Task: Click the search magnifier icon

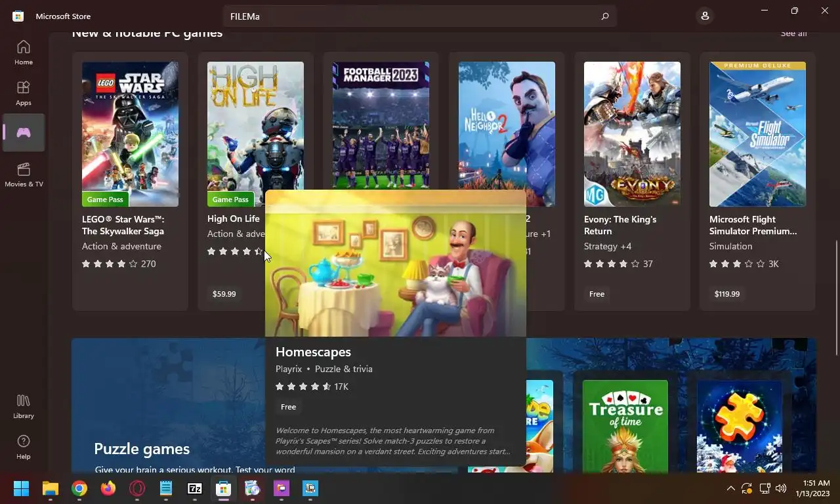Action: tap(605, 16)
